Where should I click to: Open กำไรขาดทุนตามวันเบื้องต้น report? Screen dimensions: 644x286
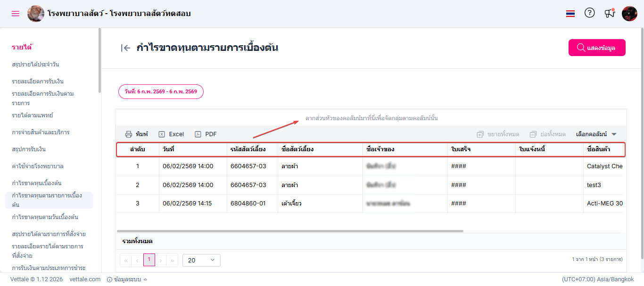click(x=45, y=217)
